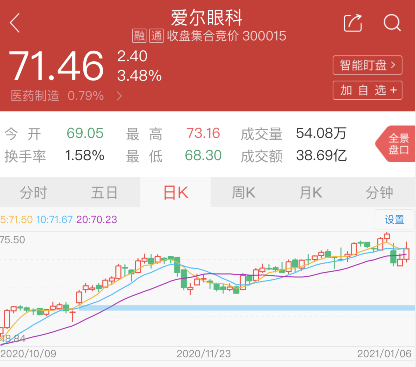The image size is (416, 367).
Task: Tap the percent change 3.48%
Action: [x=139, y=76]
